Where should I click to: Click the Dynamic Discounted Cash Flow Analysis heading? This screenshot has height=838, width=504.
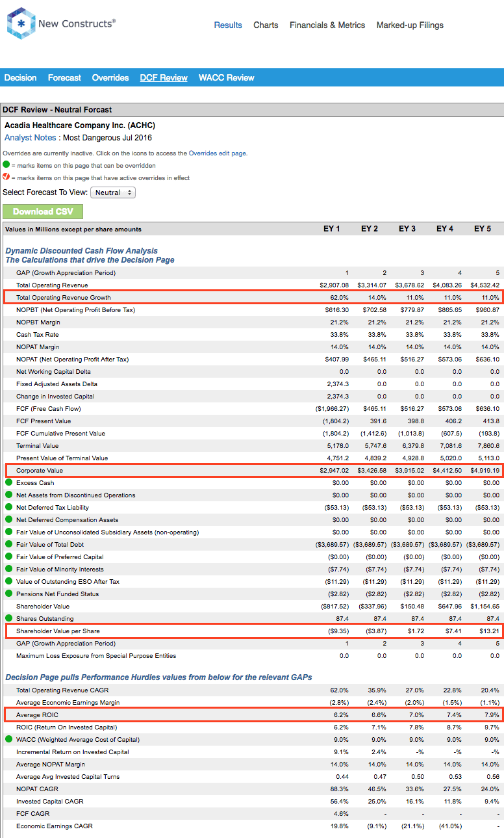82,250
